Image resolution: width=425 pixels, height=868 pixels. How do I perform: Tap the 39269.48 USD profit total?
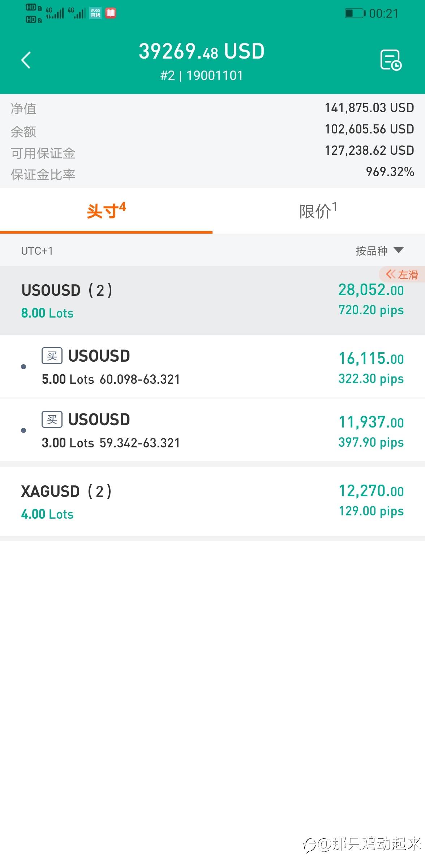coord(202,51)
